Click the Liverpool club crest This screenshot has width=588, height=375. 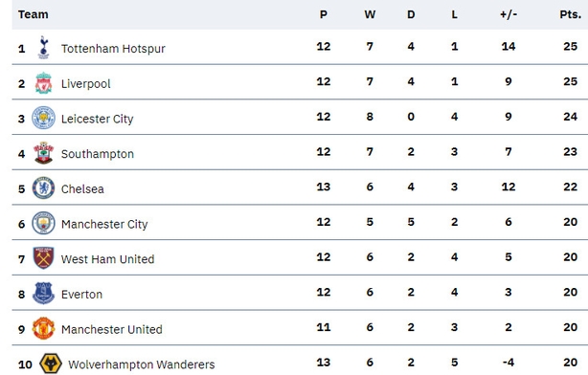[x=43, y=83]
